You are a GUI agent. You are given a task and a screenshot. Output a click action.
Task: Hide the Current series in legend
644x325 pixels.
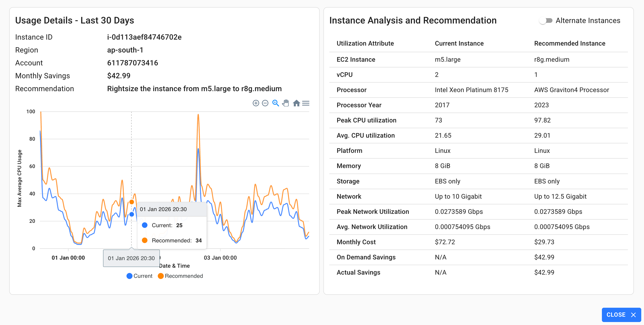tap(143, 276)
